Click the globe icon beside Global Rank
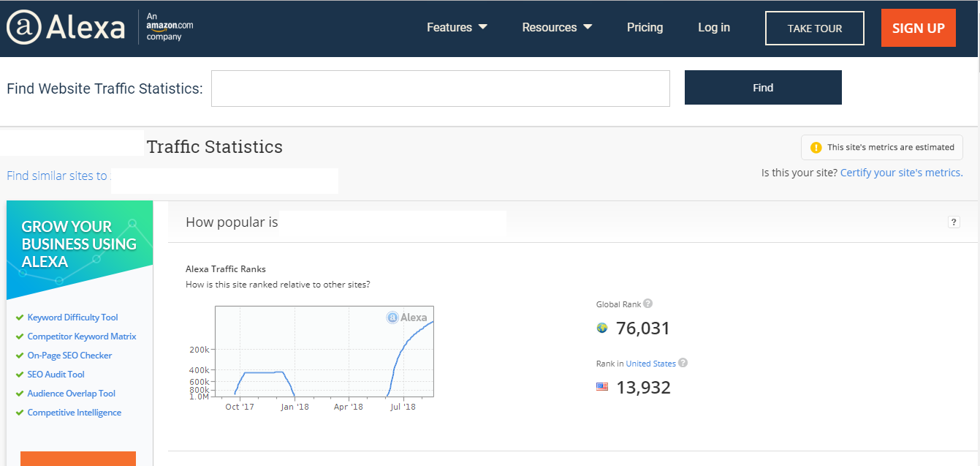This screenshot has width=980, height=466. (601, 328)
